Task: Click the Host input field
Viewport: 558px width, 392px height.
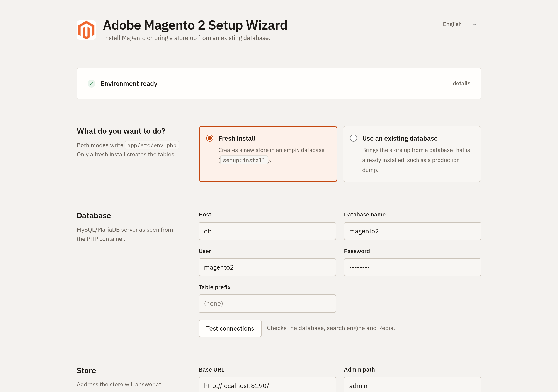Action: (267, 231)
